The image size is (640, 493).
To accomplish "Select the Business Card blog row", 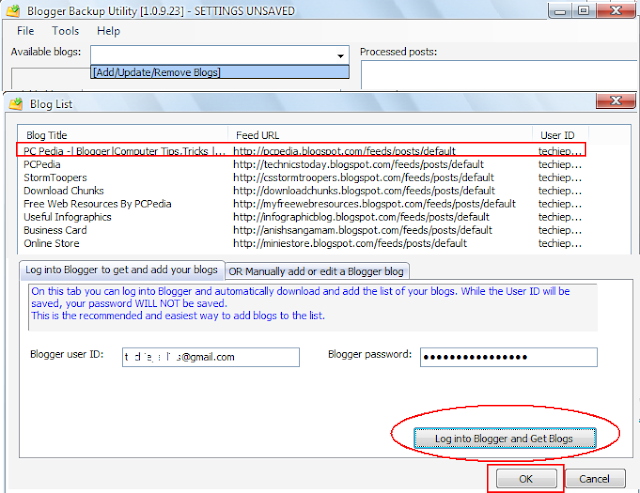I will point(303,230).
